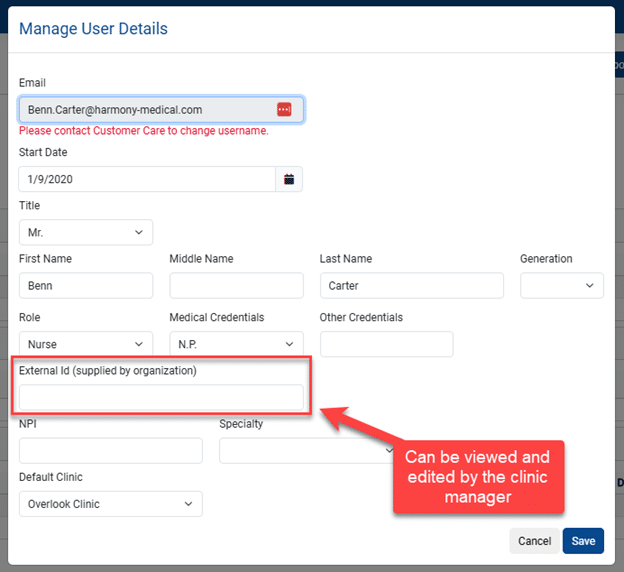Click the External Id input field
624x572 pixels.
click(161, 397)
